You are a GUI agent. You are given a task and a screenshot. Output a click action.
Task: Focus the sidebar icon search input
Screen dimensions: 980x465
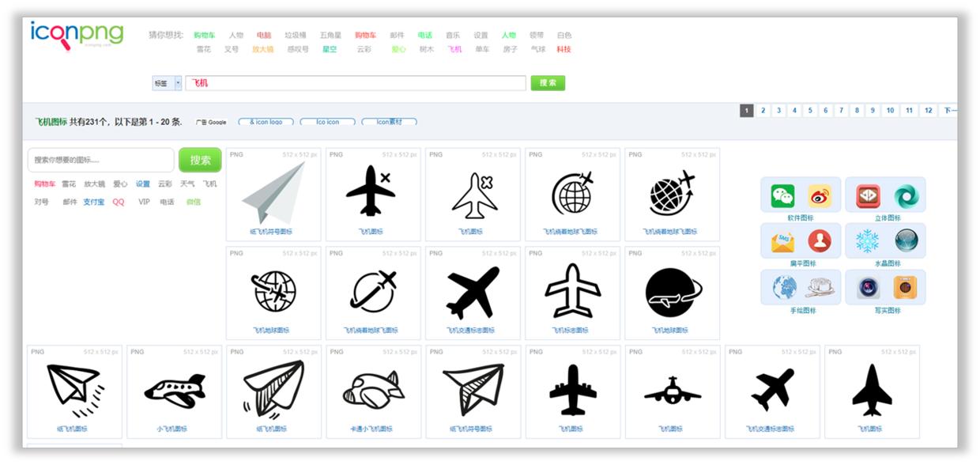(101, 160)
